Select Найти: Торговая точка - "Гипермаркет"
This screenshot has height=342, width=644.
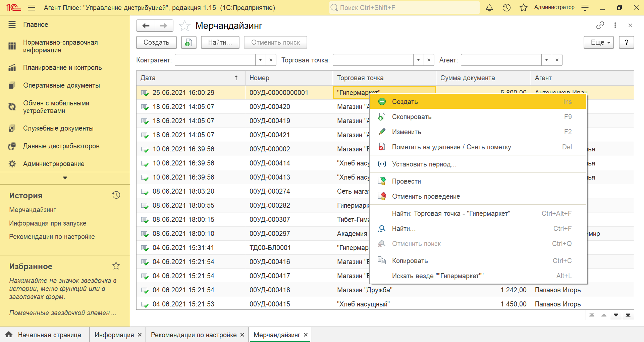(x=478, y=213)
